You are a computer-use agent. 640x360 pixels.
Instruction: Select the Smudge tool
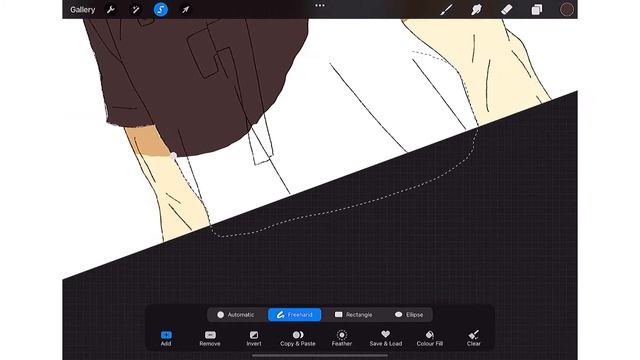[476, 9]
